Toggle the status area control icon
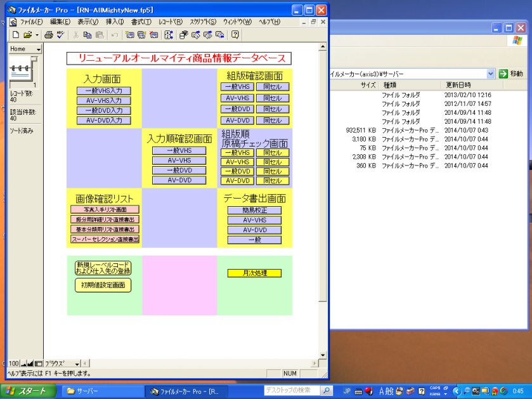The height and width of the screenshot is (399, 532). (38, 363)
